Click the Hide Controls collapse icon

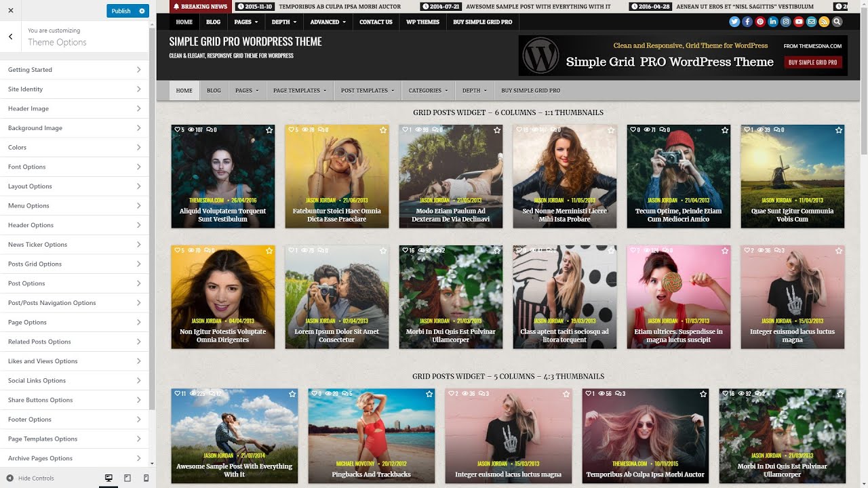[10, 478]
